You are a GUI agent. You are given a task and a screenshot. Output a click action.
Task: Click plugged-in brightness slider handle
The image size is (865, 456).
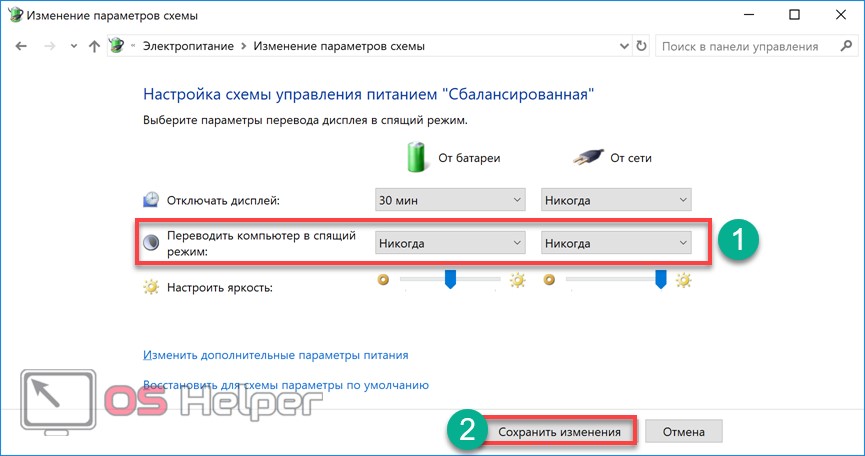[660, 279]
